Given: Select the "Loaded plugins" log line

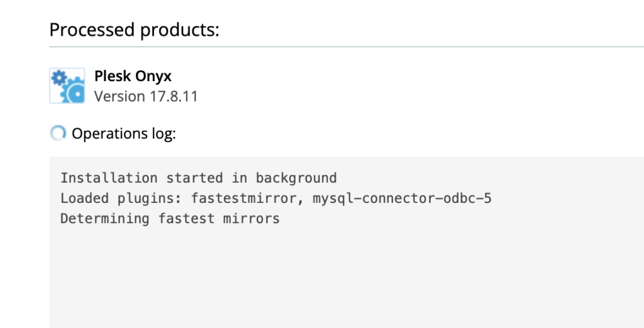Looking at the screenshot, I should point(275,199).
